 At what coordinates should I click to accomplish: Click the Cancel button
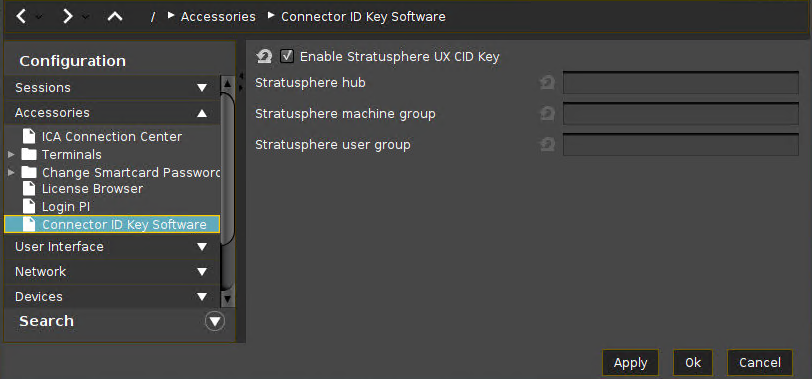(x=760, y=362)
